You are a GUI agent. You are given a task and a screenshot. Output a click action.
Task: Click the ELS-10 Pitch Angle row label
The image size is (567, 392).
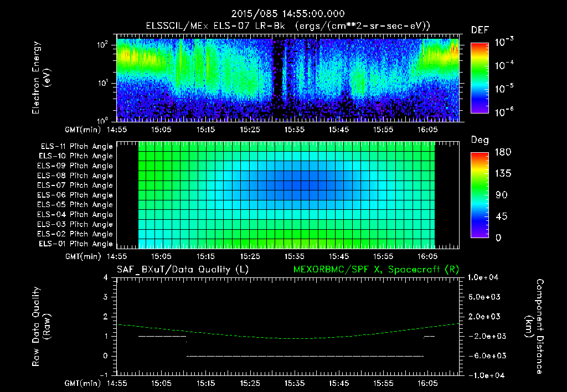[x=76, y=156]
